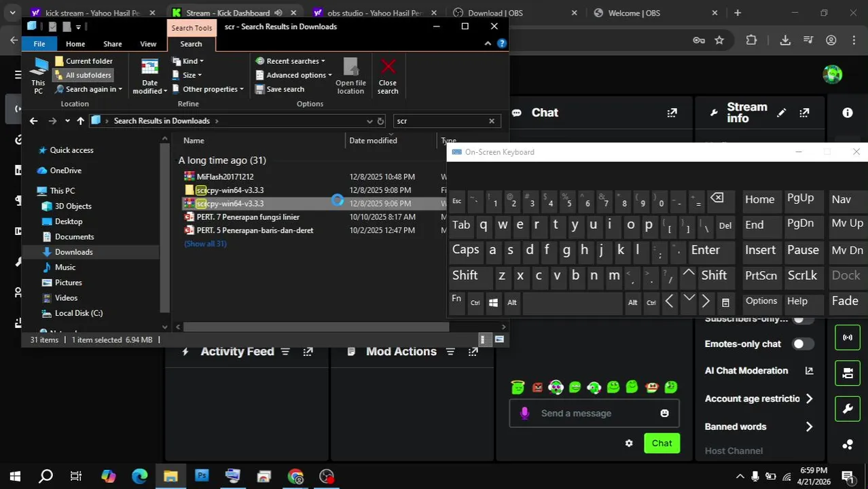Click Show all 31 link
The width and height of the screenshot is (868, 489).
[x=205, y=244]
